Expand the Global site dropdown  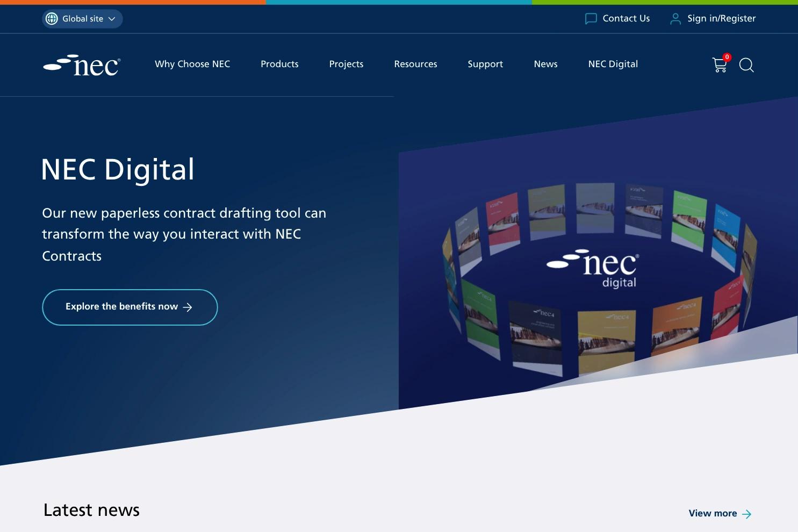coord(82,19)
